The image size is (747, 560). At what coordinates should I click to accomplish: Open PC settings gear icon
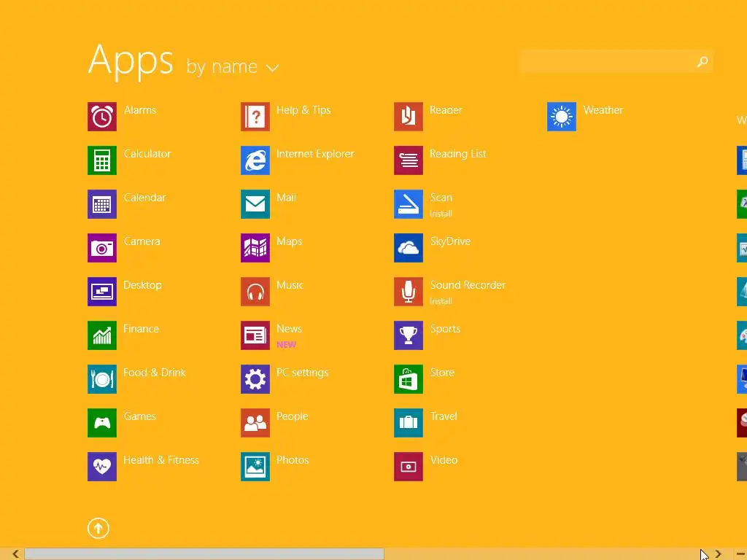(255, 379)
